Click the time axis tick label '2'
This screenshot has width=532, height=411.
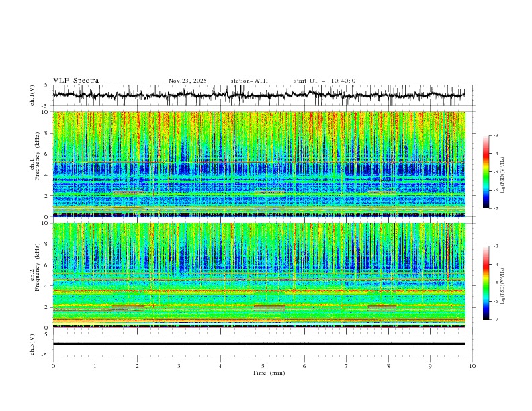point(137,366)
